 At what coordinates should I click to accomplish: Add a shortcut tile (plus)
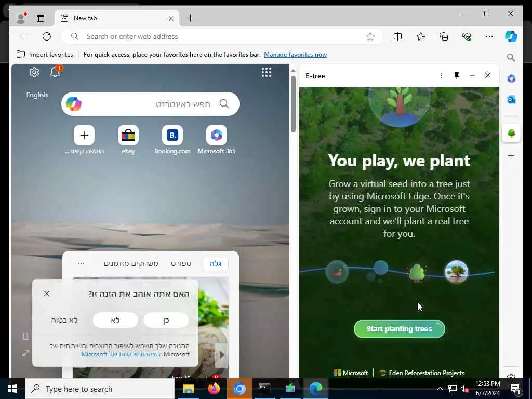[84, 135]
